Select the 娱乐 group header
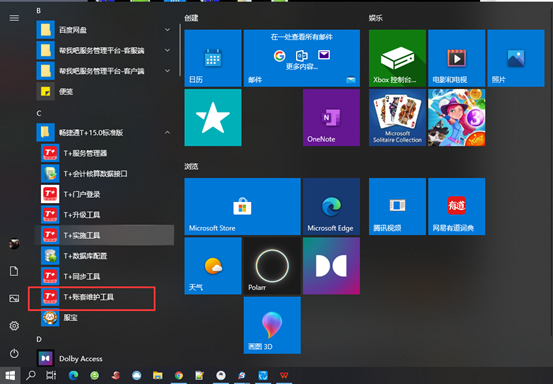This screenshot has width=553, height=384. 376,18
